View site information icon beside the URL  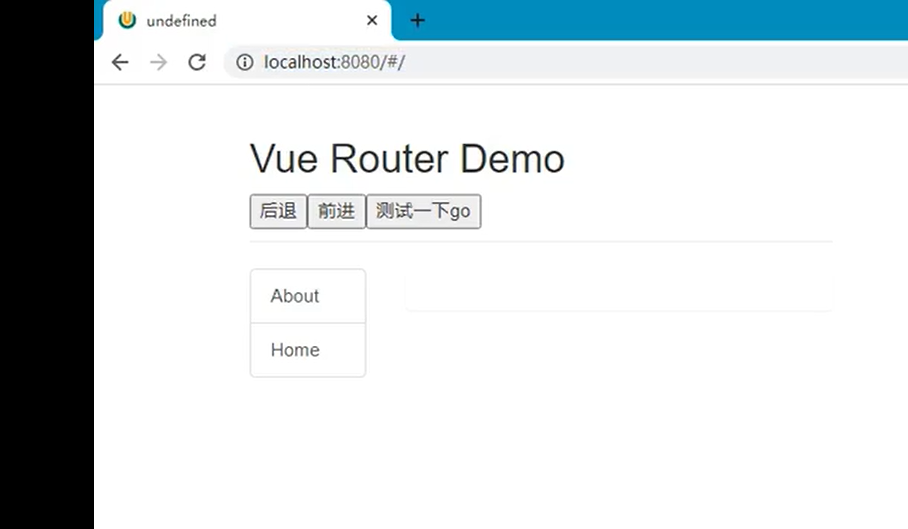[x=244, y=62]
